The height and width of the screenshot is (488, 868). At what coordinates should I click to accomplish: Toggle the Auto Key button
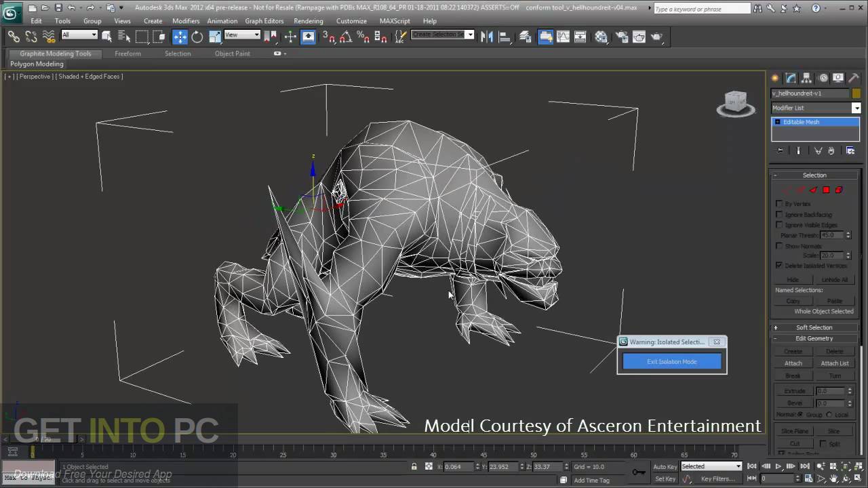pyautogui.click(x=665, y=466)
